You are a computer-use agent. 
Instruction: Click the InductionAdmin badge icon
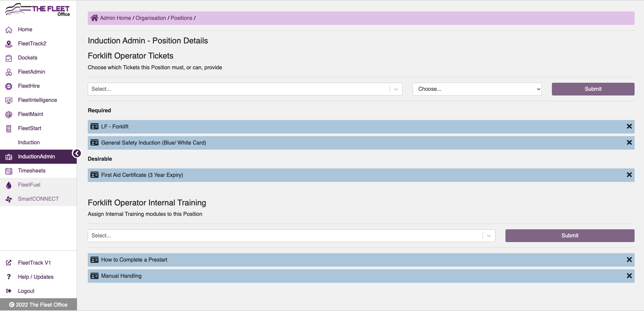(x=9, y=157)
